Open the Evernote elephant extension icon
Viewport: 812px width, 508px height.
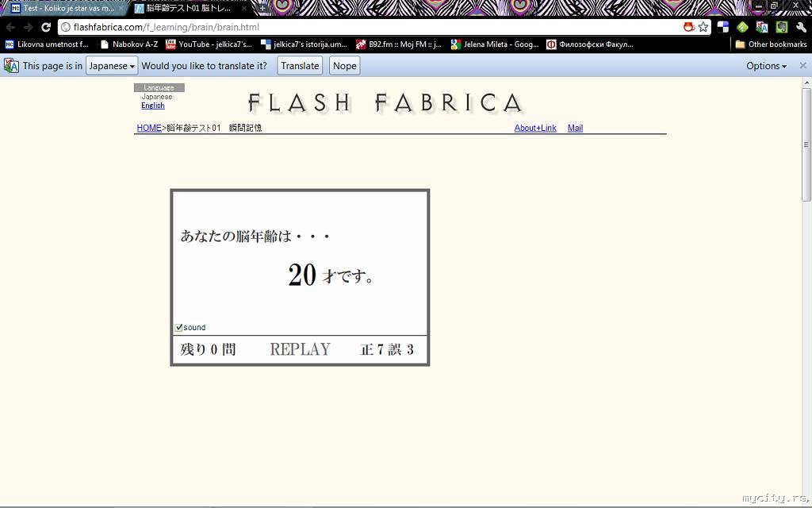point(781,27)
